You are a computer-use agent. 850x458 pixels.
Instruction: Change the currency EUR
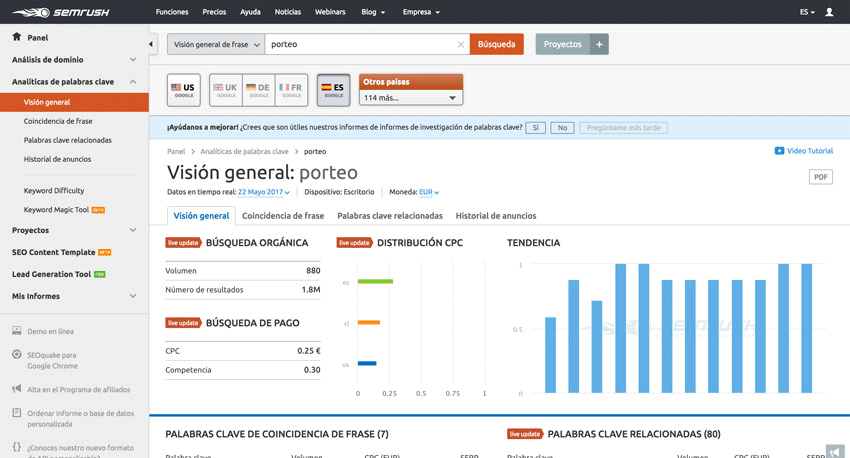[x=429, y=192]
